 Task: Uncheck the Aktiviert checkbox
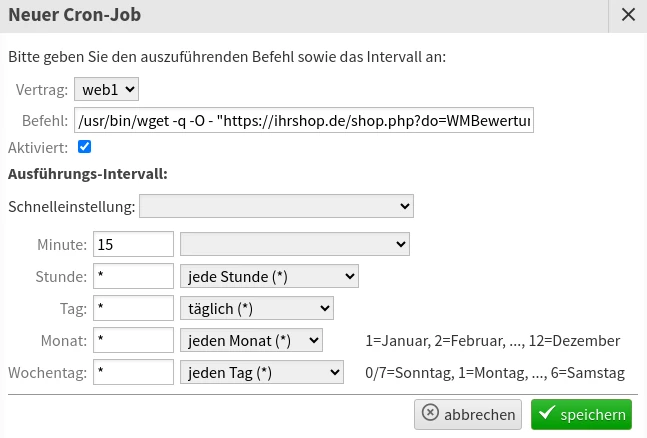pos(85,147)
